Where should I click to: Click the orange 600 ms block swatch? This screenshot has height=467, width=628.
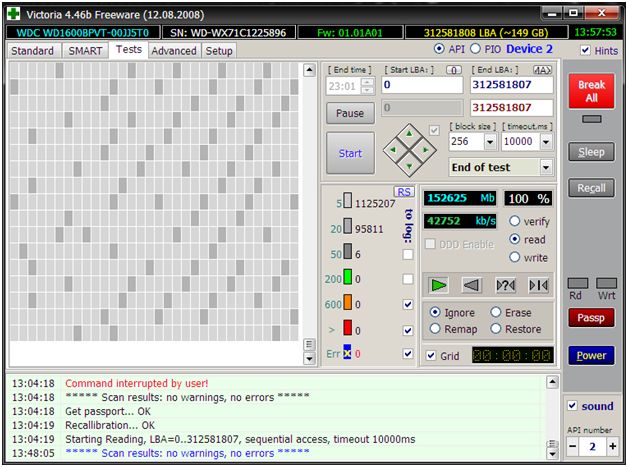tap(348, 302)
